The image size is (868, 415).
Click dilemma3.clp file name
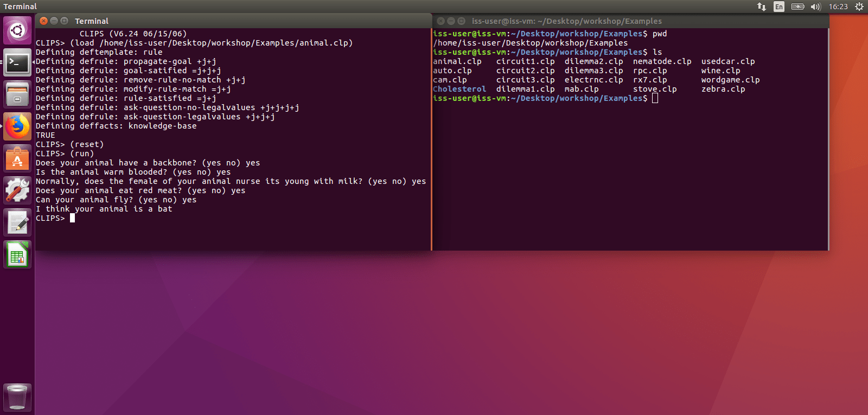click(x=594, y=71)
